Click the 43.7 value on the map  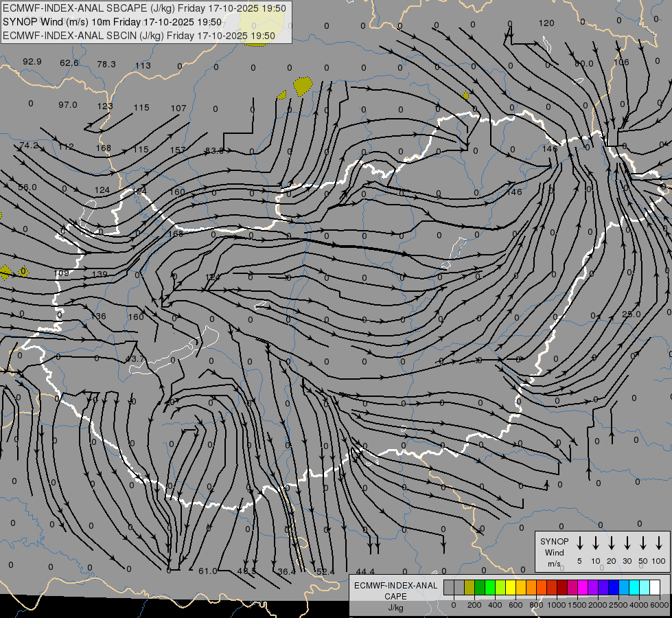tap(135, 359)
